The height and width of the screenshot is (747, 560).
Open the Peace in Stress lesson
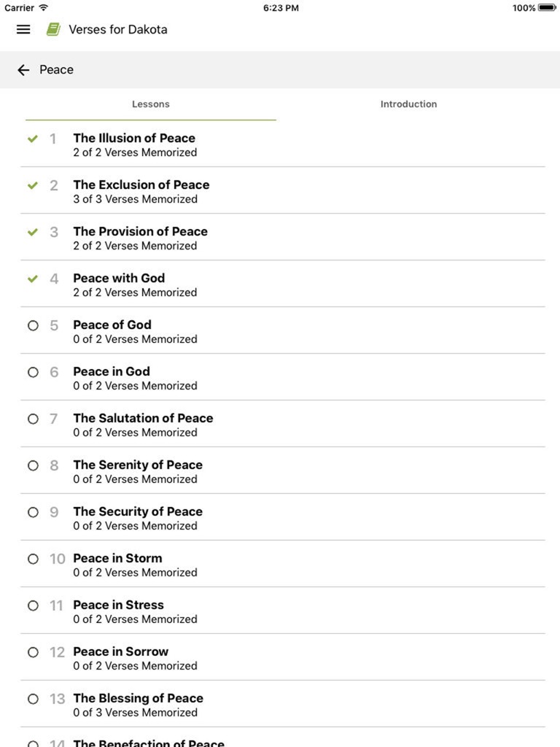[119, 611]
